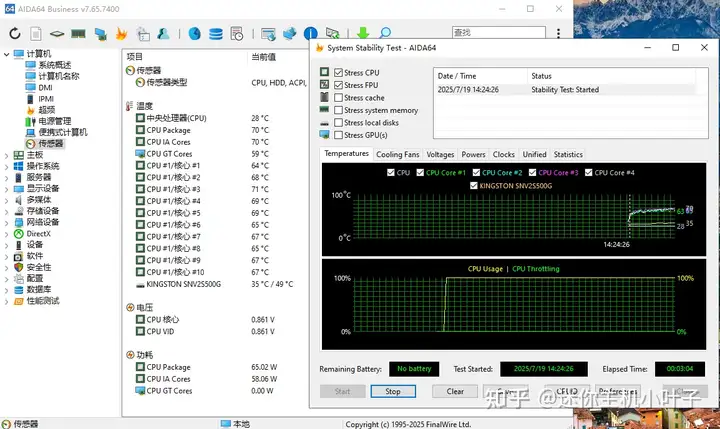Screen dimensions: 720x429
Task: Select 传感器 sensor tree entry
Action: pos(51,144)
